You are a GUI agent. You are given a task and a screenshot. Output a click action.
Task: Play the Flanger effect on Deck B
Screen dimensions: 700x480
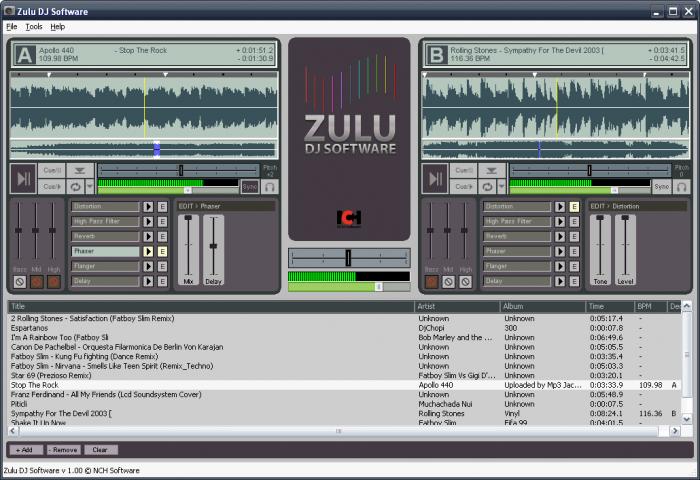pyautogui.click(x=560, y=267)
